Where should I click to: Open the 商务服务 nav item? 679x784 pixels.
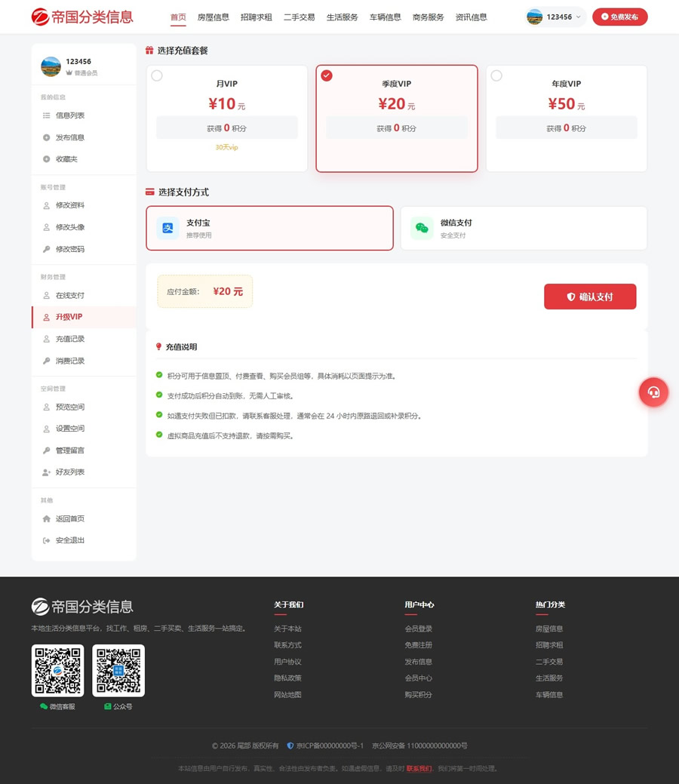coord(428,17)
